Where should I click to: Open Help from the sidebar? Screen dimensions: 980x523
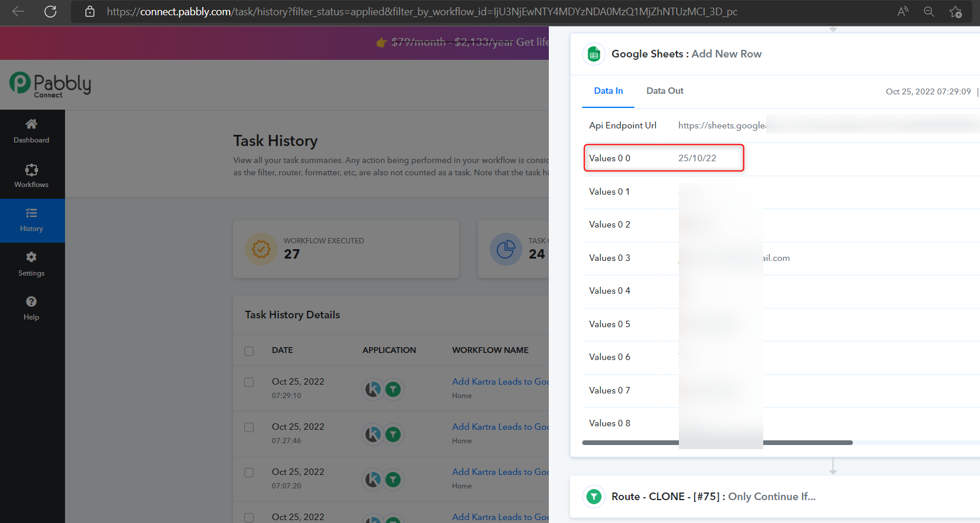(32, 308)
